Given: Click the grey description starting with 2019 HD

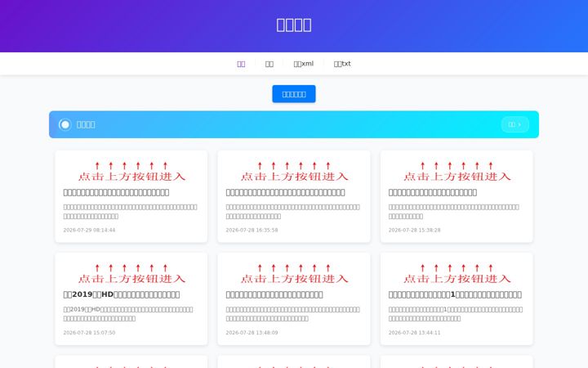Looking at the screenshot, I should pos(128,314).
